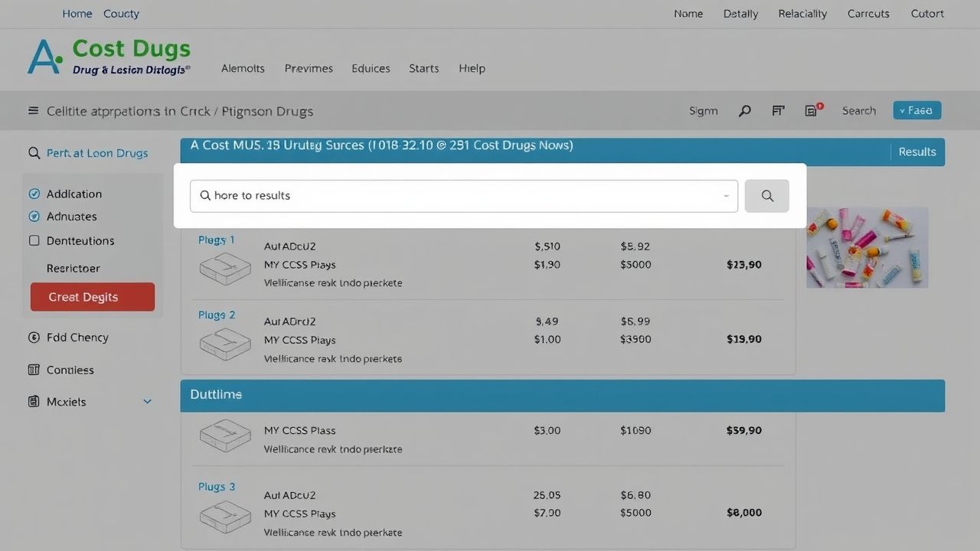980x551 pixels.
Task: Click the Cost Dugs logo icon
Action: point(43,55)
